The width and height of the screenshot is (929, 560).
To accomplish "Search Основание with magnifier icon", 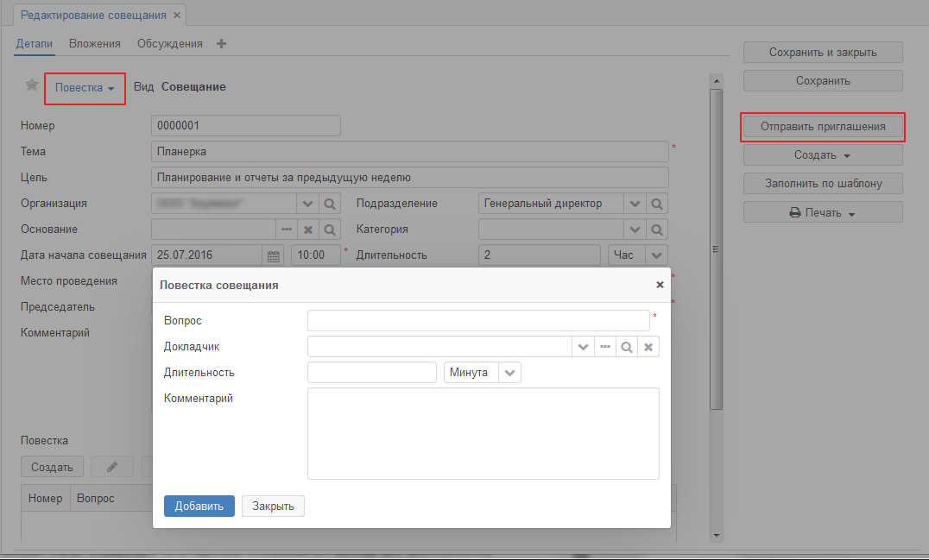I will click(330, 230).
